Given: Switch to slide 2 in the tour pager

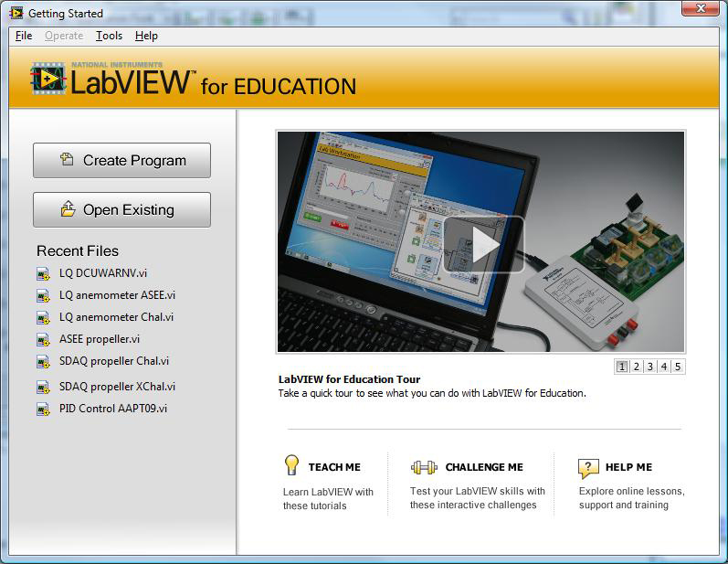Looking at the screenshot, I should [637, 367].
